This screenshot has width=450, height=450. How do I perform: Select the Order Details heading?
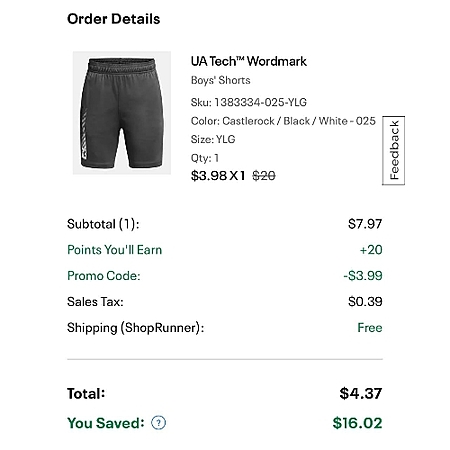click(x=114, y=19)
